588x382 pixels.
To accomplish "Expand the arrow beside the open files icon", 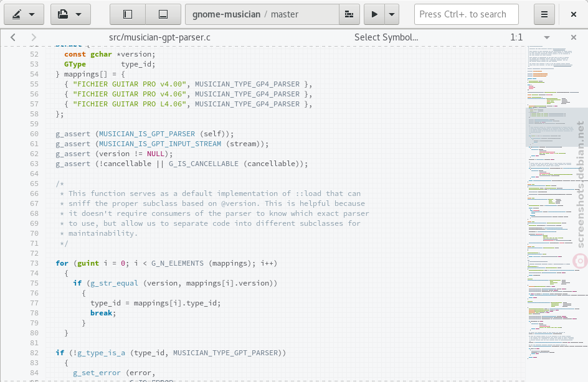I will [78, 14].
